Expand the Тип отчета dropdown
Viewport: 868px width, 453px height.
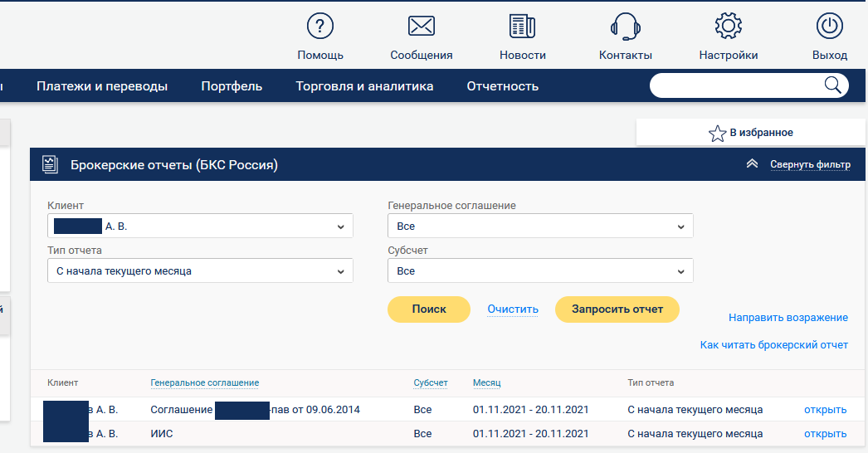coord(200,270)
